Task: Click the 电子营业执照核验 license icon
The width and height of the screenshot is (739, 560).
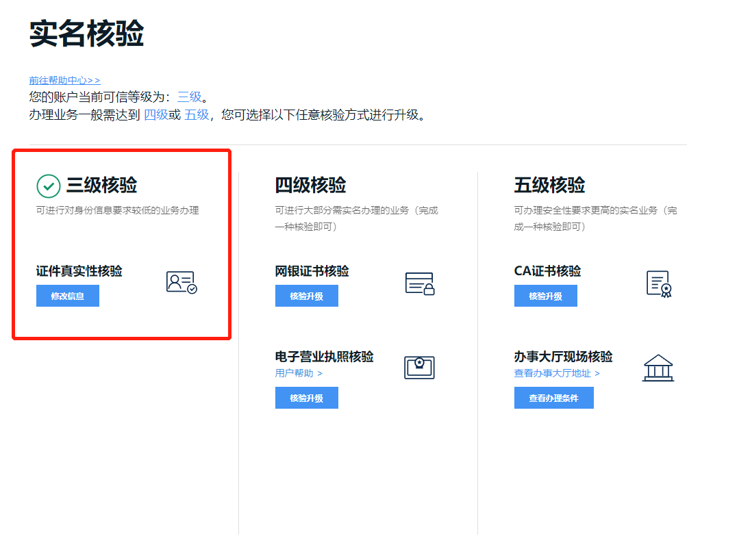Action: (x=419, y=368)
